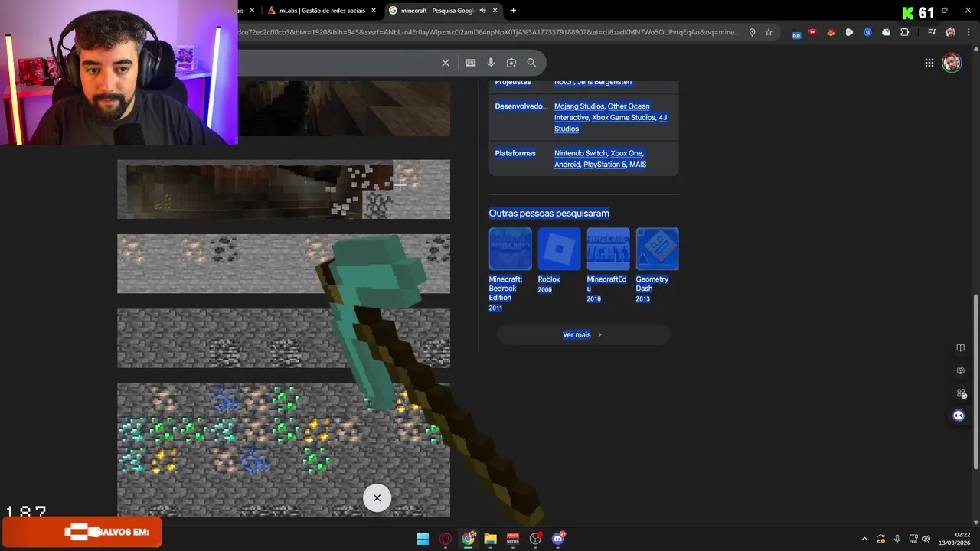Open a new browser tab
Viewport: 980px width, 551px height.
(x=513, y=11)
